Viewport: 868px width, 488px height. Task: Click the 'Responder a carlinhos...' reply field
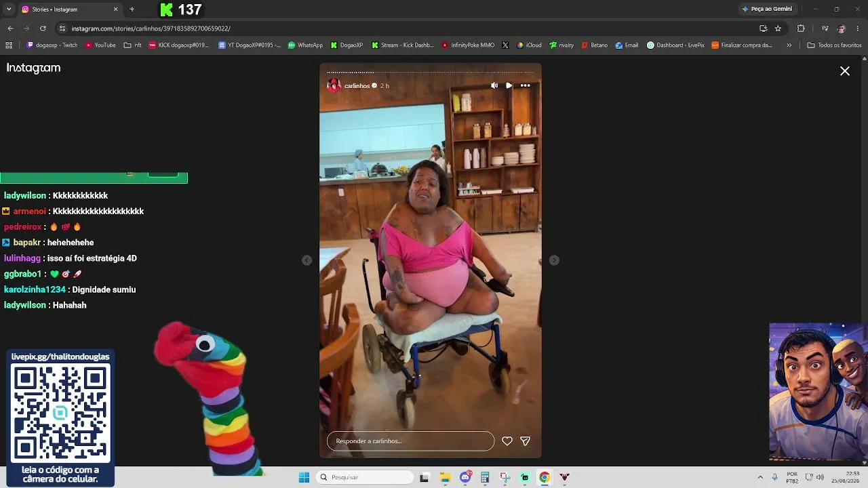[410, 441]
